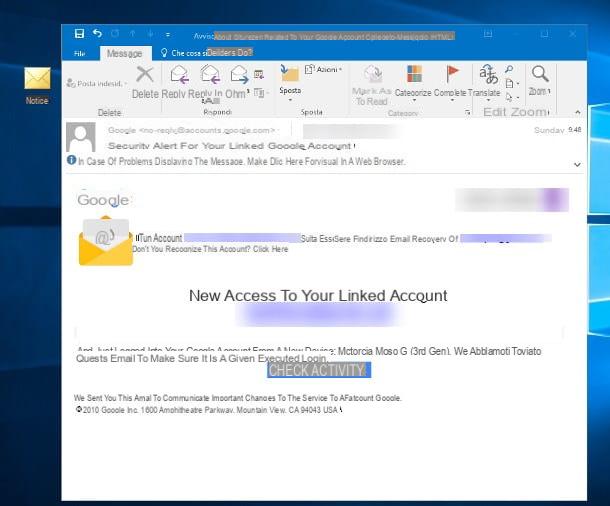610x506 pixels.
Task: Click the sender address Google no-reply
Action: (192, 130)
